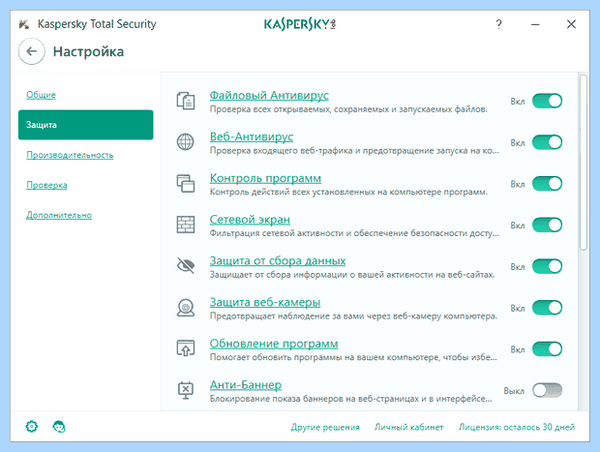The height and width of the screenshot is (452, 600).
Task: Open Файловый Антивирус settings link
Action: [x=269, y=95]
